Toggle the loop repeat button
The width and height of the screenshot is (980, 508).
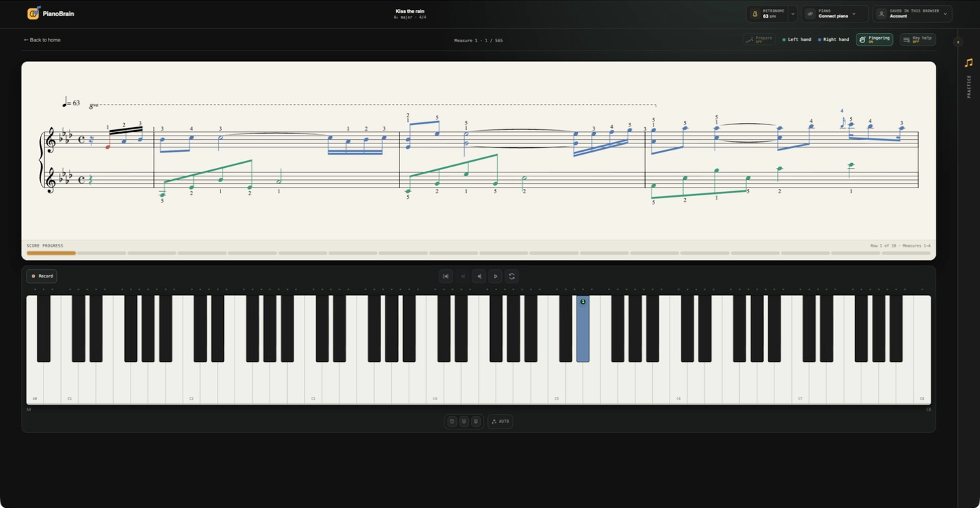(x=512, y=276)
